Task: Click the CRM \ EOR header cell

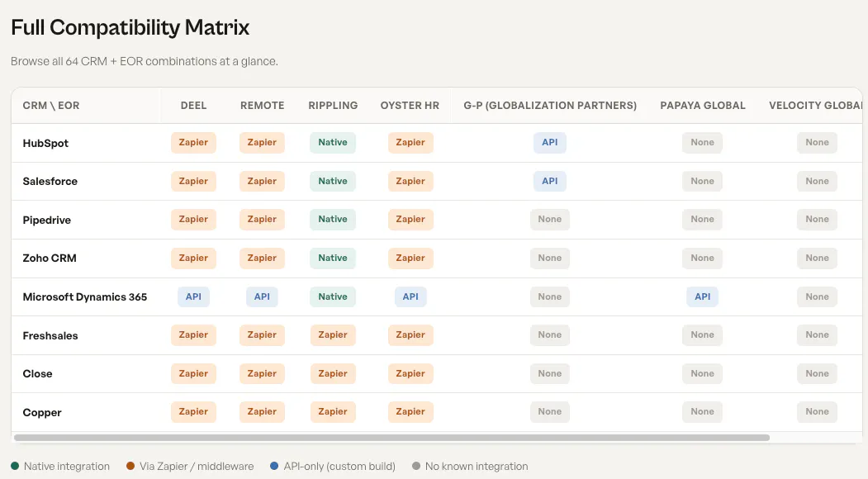Action: (x=51, y=105)
